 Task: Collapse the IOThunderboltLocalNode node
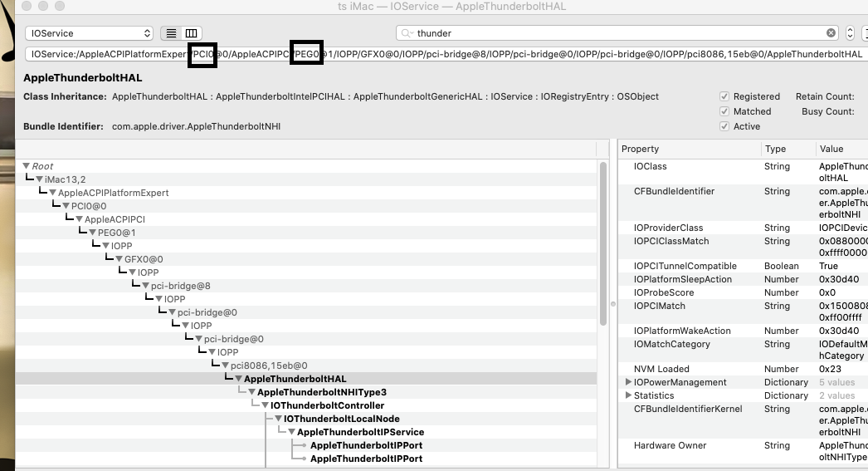point(279,419)
